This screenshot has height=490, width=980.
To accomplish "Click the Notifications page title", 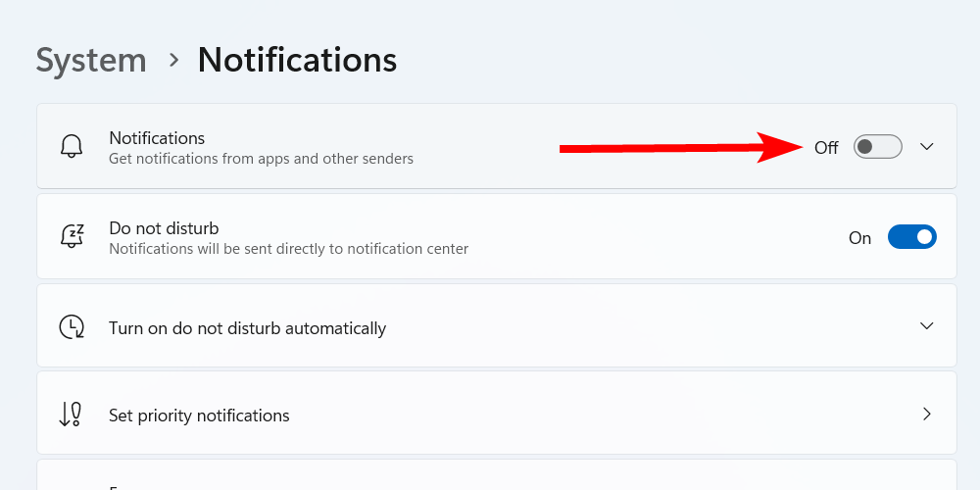I will (x=297, y=60).
